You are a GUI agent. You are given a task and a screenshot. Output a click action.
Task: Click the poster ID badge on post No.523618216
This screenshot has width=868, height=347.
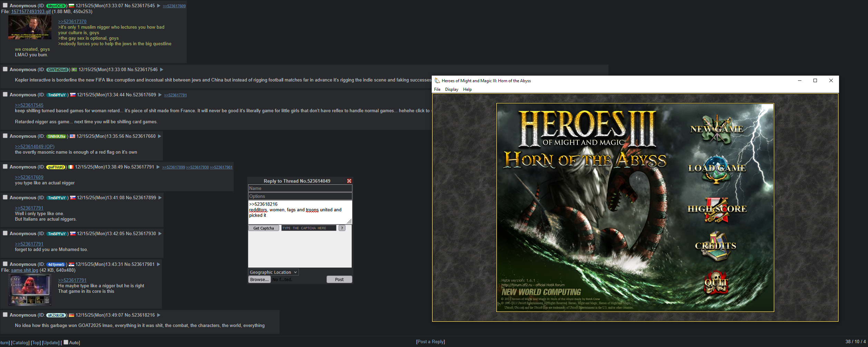tap(56, 315)
